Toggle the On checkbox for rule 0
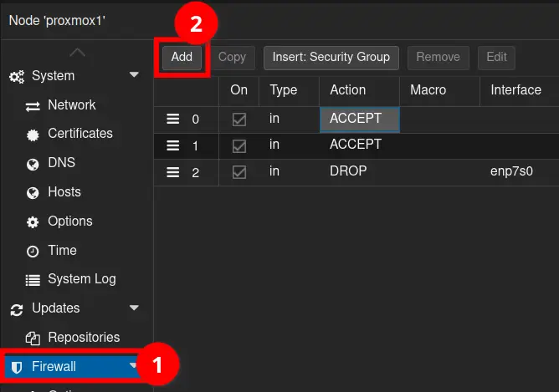 pos(238,120)
